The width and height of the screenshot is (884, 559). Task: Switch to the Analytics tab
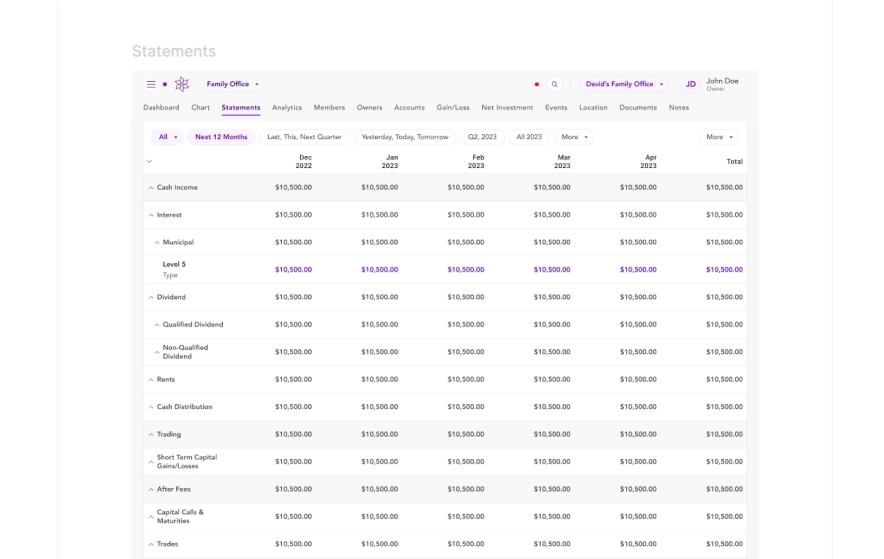click(287, 108)
